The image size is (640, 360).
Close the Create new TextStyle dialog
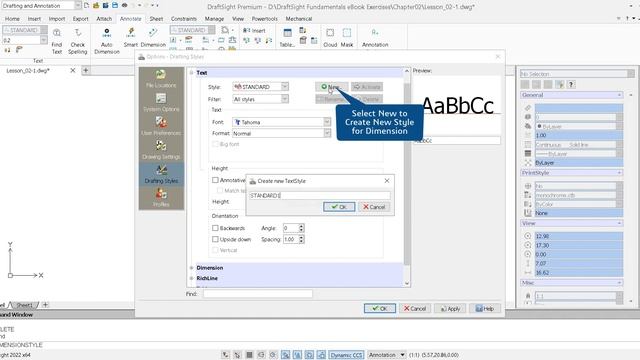point(387,180)
